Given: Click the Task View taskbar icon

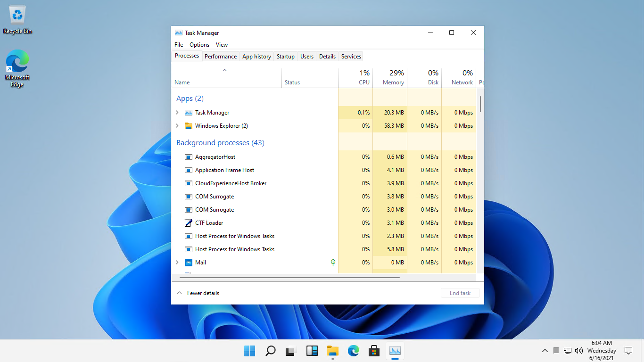Looking at the screenshot, I should (x=291, y=351).
